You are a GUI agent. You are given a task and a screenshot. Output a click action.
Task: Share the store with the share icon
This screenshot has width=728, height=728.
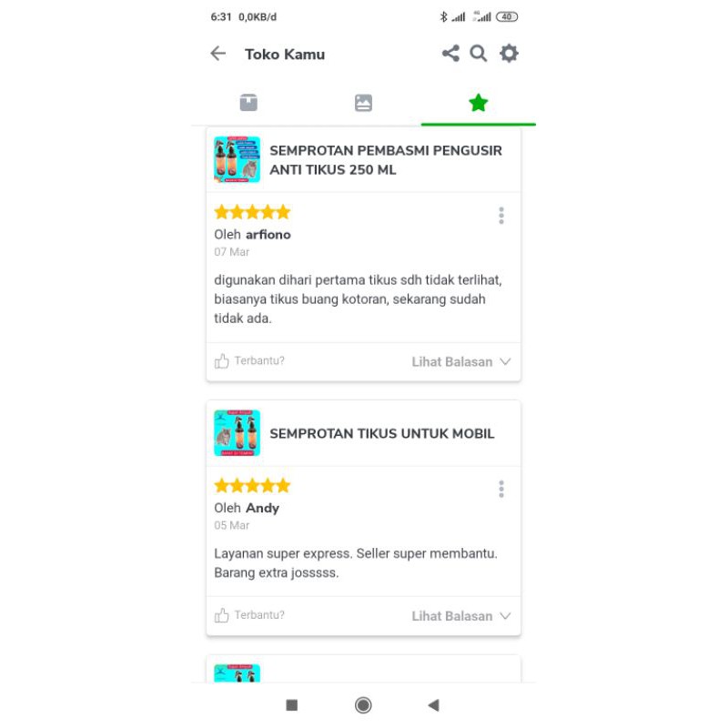450,54
